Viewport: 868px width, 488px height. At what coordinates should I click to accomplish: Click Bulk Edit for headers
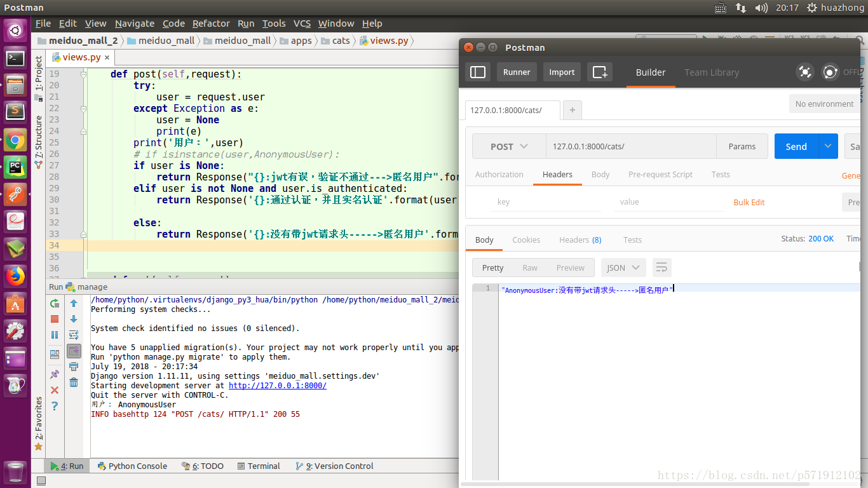749,202
